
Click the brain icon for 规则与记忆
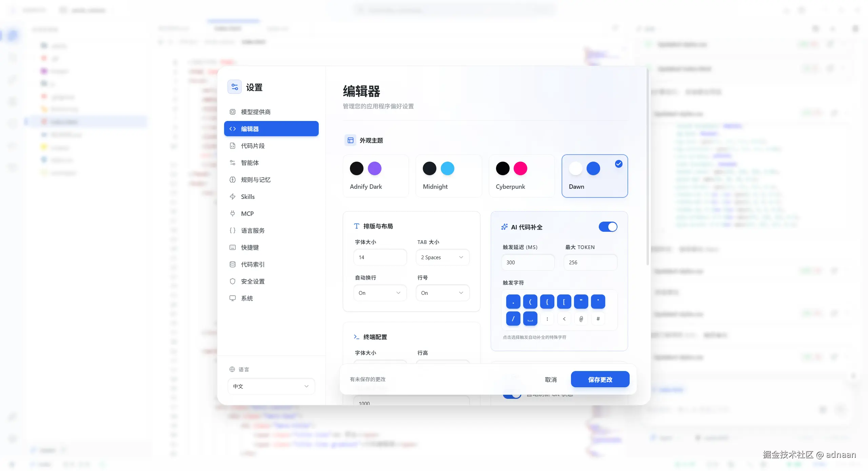pyautogui.click(x=233, y=180)
